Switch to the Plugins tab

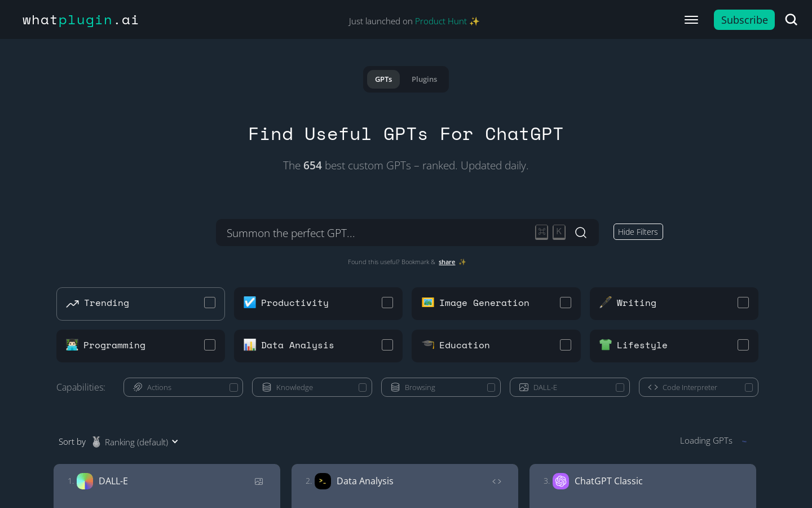click(x=424, y=79)
